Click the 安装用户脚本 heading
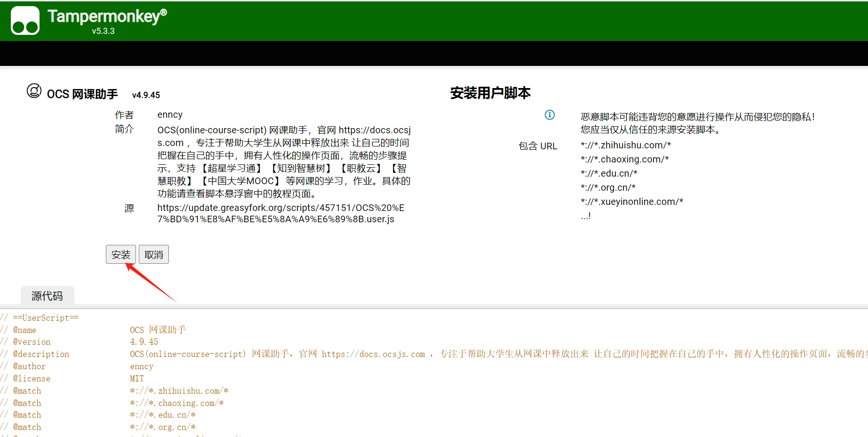This screenshot has width=868, height=437. coord(490,93)
